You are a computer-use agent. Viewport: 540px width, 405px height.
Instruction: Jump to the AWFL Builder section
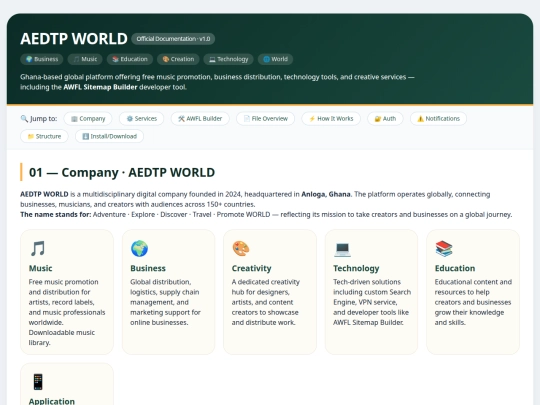pos(200,118)
